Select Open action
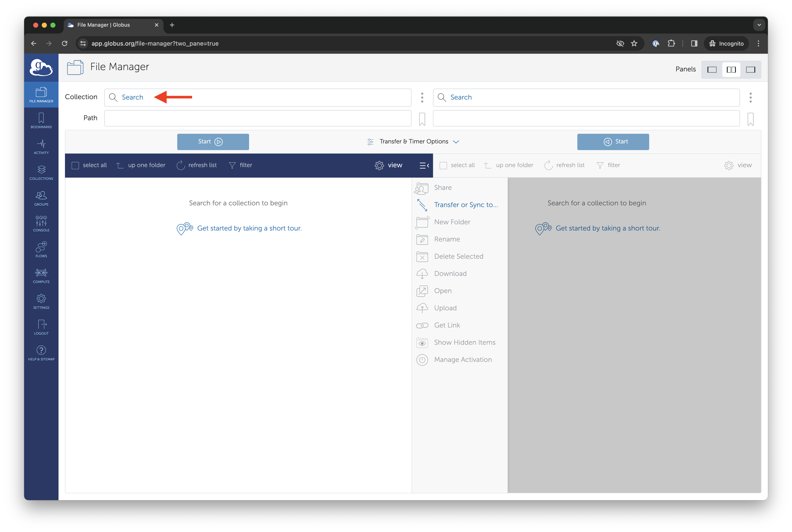Screen dimensions: 792x532 [x=434, y=291]
